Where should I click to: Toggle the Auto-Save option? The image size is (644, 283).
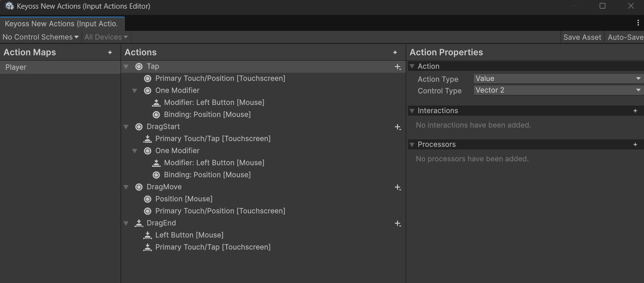click(x=625, y=37)
